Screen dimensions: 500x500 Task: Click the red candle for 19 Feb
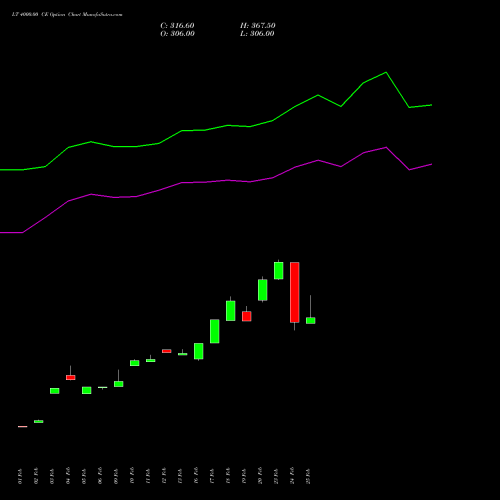click(247, 316)
